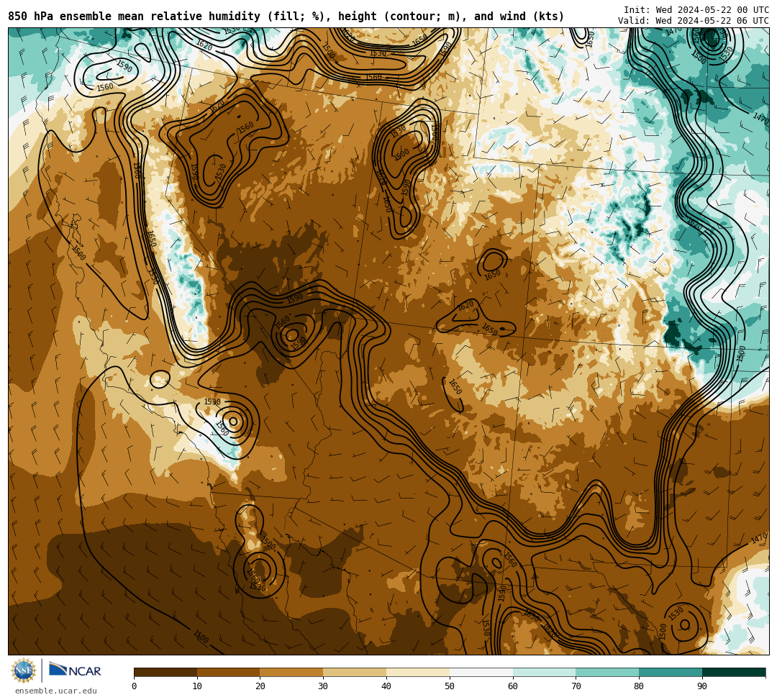777x700 pixels.
Task: Select the 90-100 darkest green colorbar segment
Action: coord(734,672)
